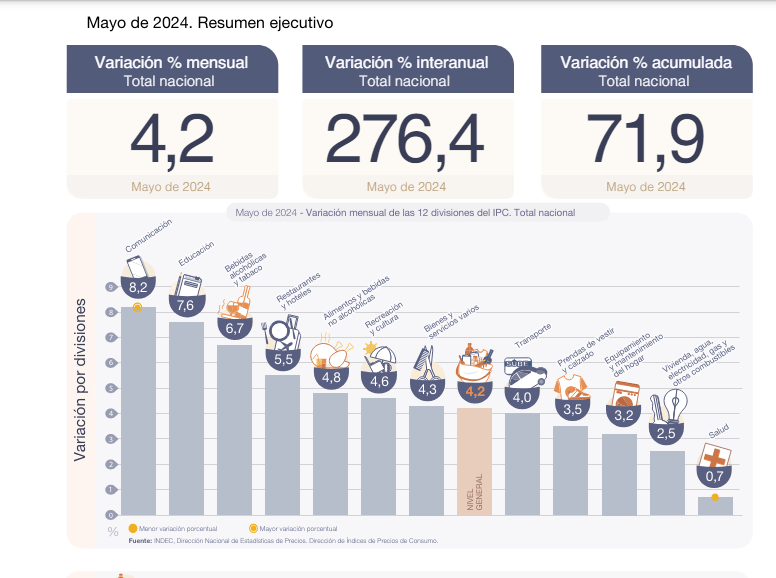Click the highlighted Nivel General bar
The image size is (776, 578).
click(475, 460)
